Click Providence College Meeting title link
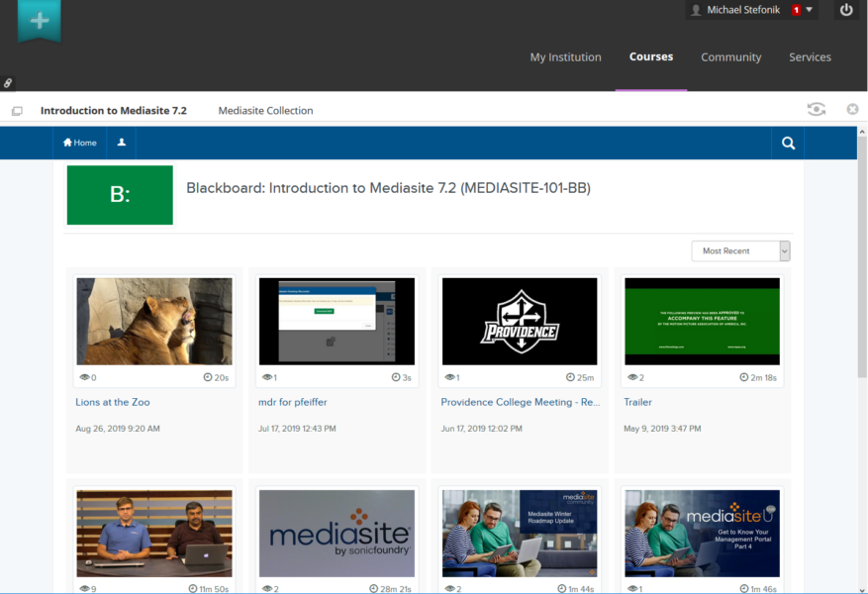The image size is (868, 594). pos(521,402)
